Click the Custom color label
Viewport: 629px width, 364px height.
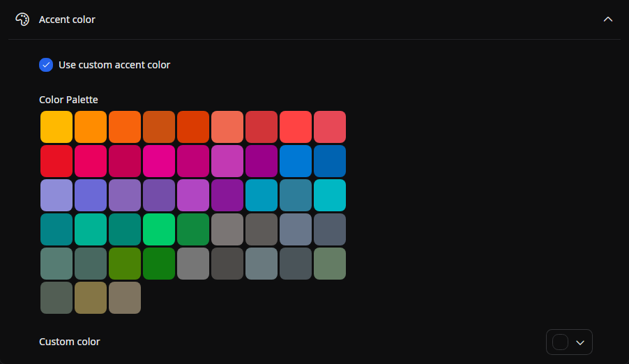[x=70, y=342]
